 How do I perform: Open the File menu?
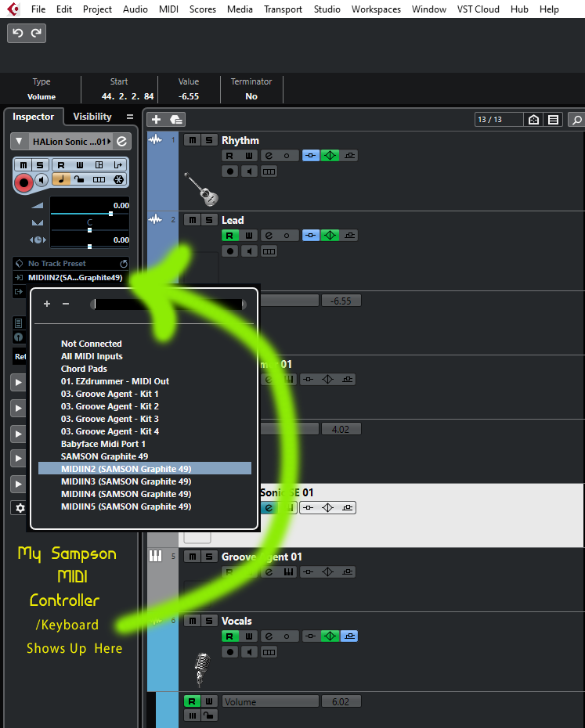(x=38, y=9)
